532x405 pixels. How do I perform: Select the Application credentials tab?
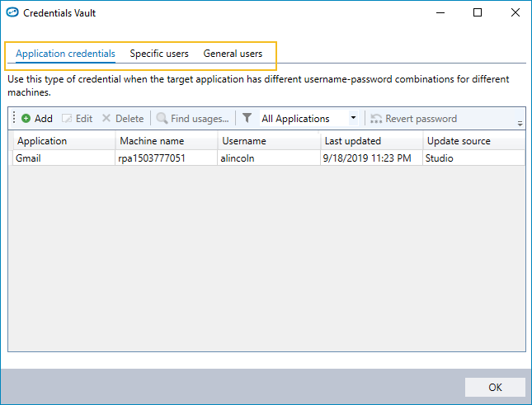(x=65, y=54)
